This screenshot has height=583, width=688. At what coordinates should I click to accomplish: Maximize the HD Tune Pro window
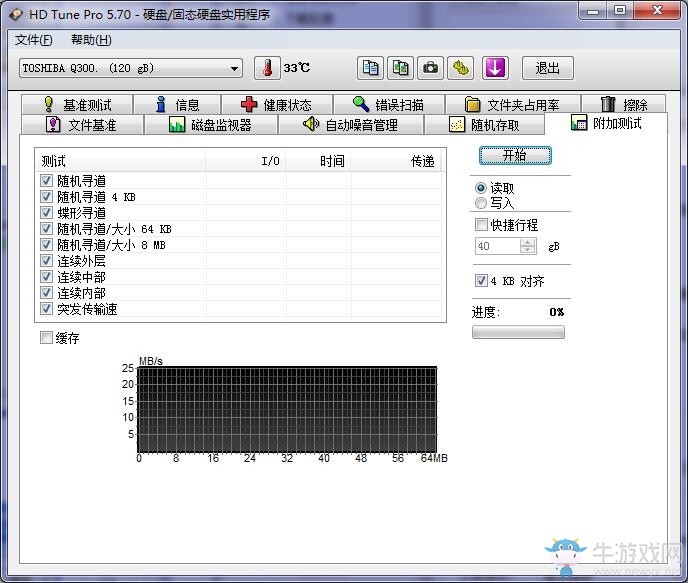620,11
